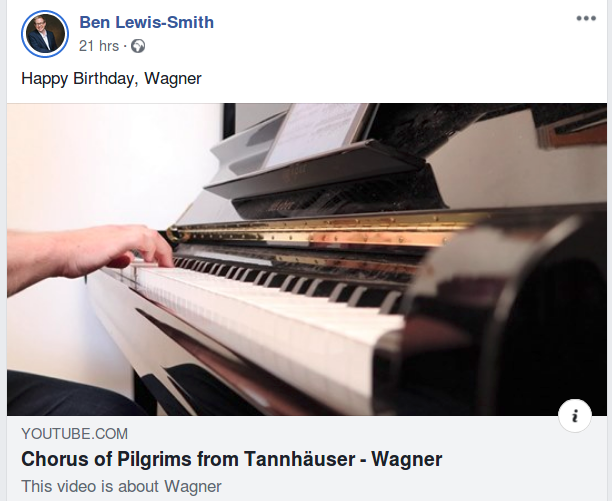
Task: Click "This video is about Wagner" description
Action: tap(121, 487)
